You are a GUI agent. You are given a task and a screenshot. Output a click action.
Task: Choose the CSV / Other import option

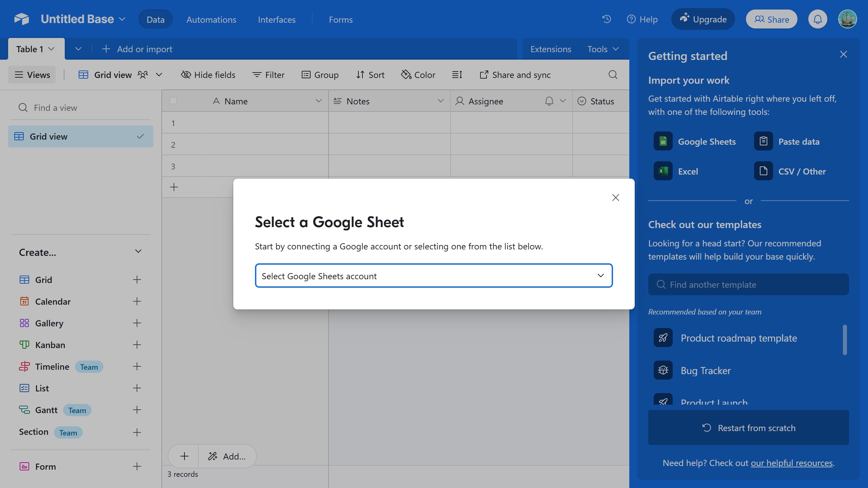pos(790,171)
